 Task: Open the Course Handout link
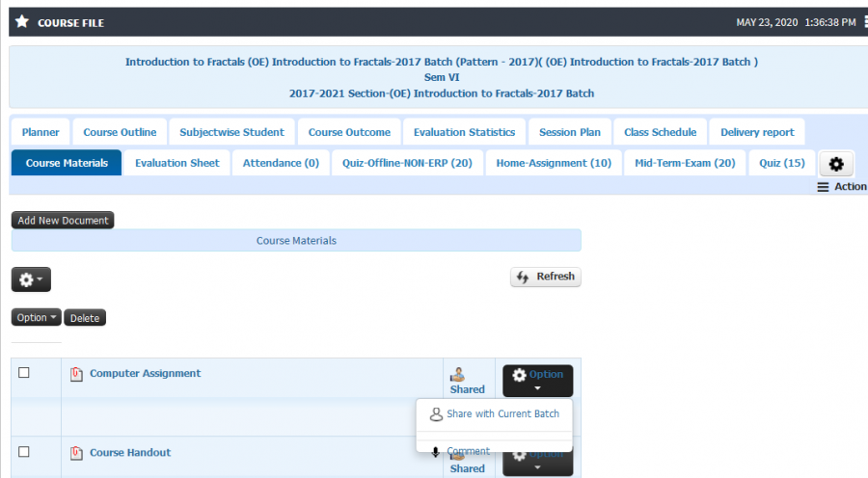[130, 453]
